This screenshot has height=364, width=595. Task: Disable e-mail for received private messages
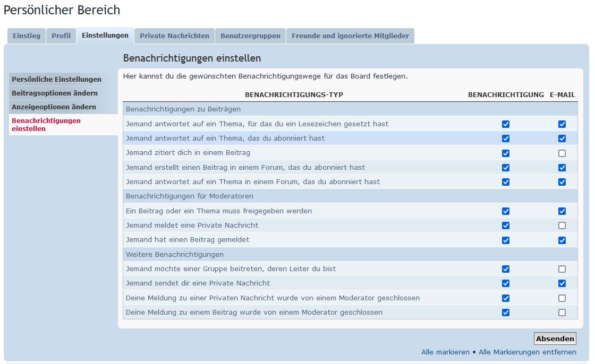tap(562, 283)
